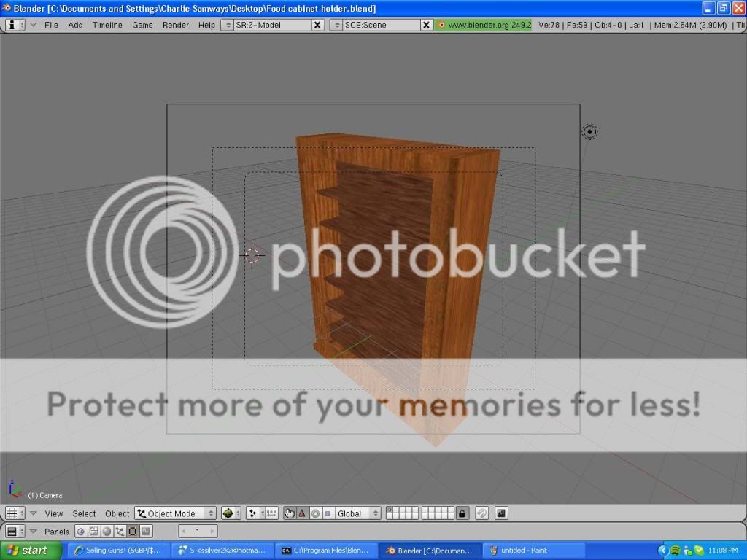747x560 pixels.
Task: Open the viewport draw type selector
Action: [231, 513]
